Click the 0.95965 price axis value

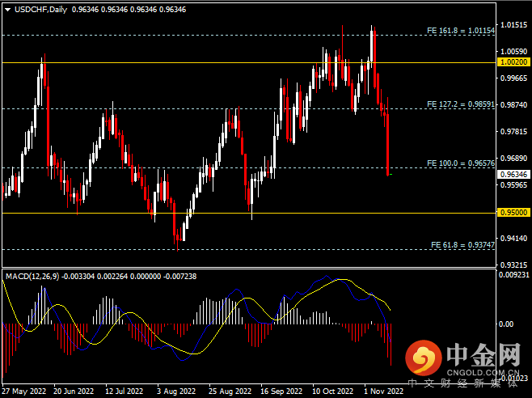[x=514, y=185]
